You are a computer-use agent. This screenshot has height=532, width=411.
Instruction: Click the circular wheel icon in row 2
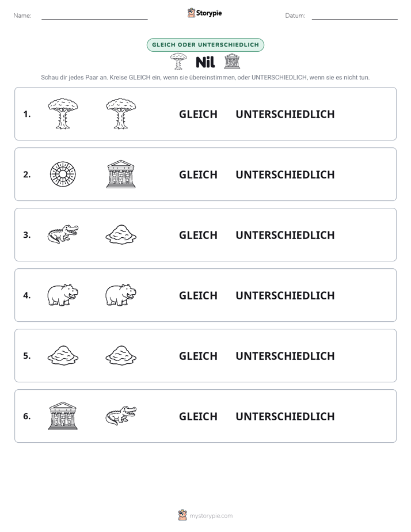(x=63, y=174)
